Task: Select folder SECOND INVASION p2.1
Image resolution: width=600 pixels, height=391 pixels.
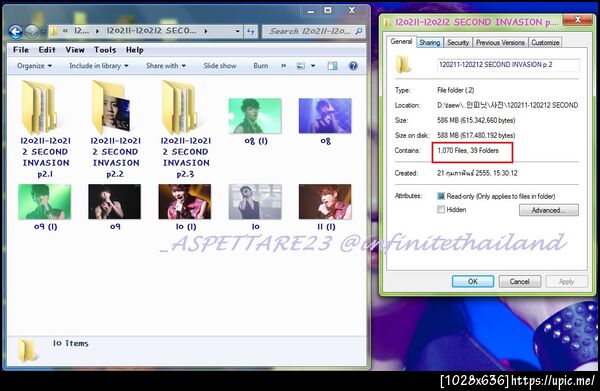Action: tap(45, 129)
